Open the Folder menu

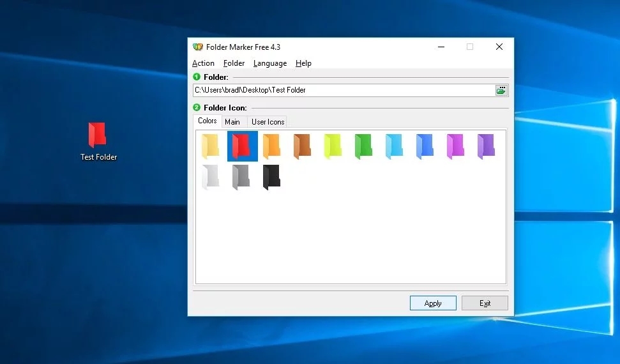click(x=234, y=63)
